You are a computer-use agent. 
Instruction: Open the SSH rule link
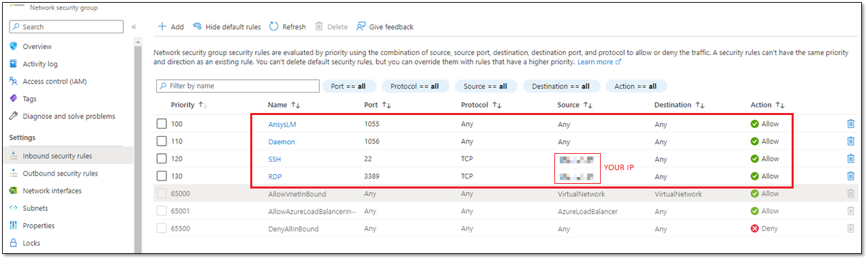point(275,159)
